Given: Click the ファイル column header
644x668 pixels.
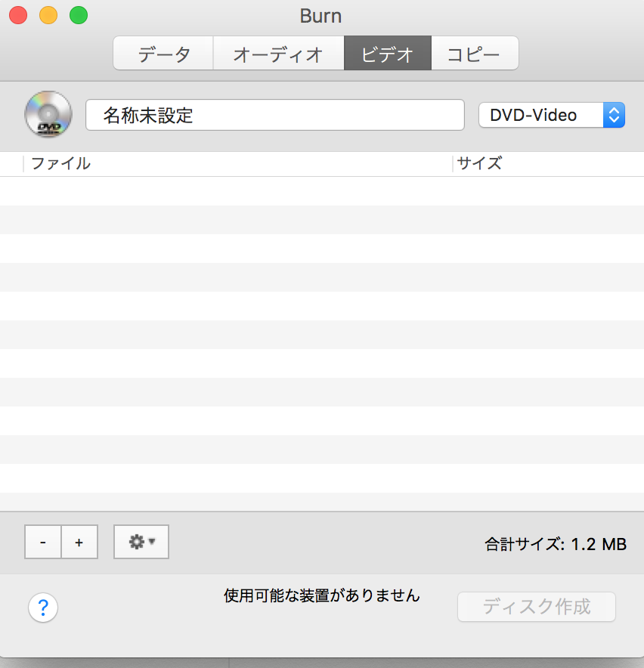Looking at the screenshot, I should pyautogui.click(x=237, y=163).
